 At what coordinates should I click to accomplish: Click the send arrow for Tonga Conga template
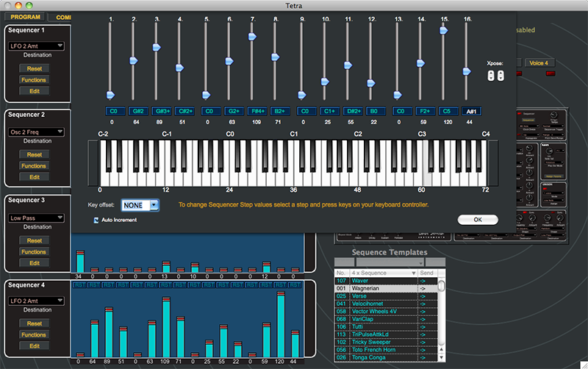(423, 358)
